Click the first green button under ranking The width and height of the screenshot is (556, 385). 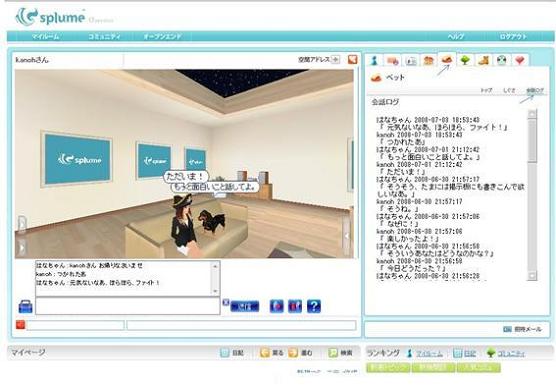pyautogui.click(x=388, y=367)
